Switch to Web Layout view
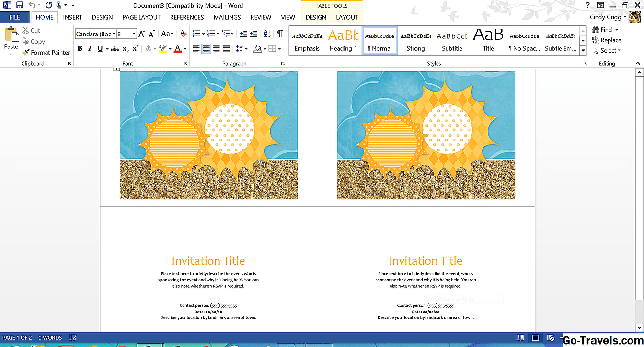Screen dimensions: 644x347 [x=551, y=338]
